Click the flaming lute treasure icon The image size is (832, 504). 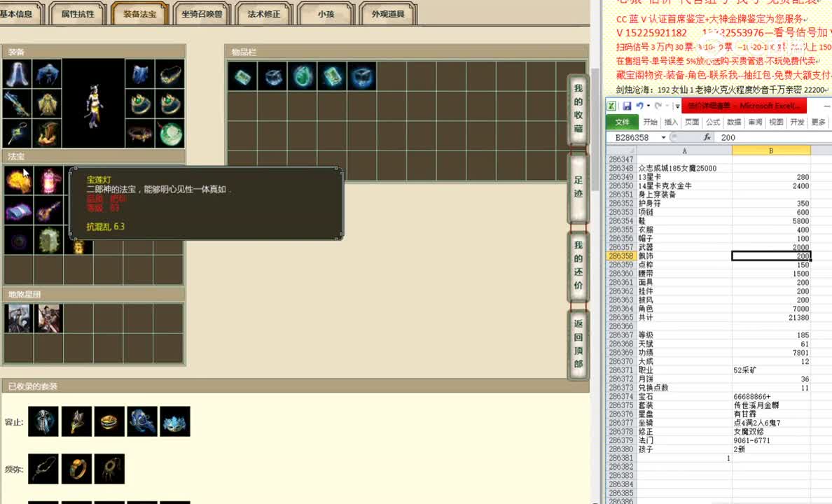click(x=48, y=211)
